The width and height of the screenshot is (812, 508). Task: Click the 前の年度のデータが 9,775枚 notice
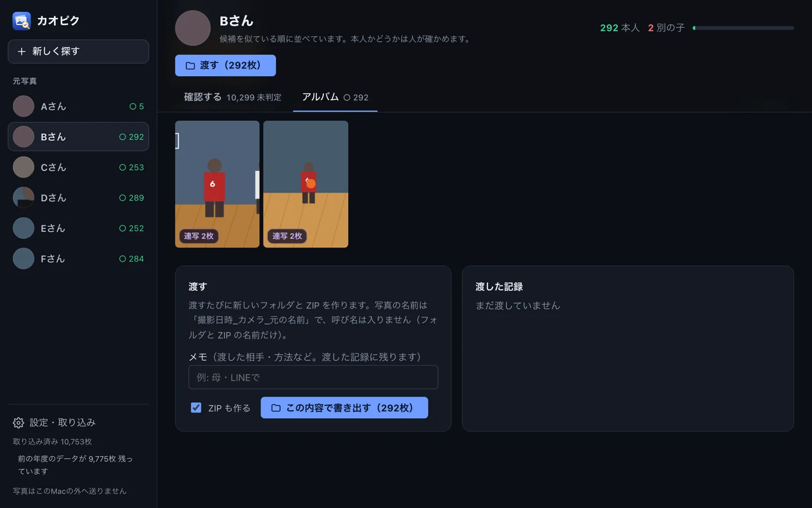75,465
